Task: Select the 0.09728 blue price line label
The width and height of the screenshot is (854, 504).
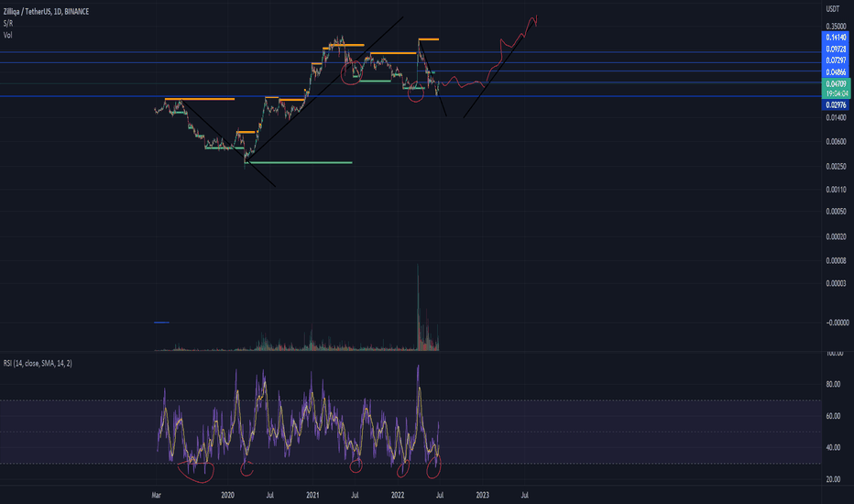Action: click(x=836, y=49)
